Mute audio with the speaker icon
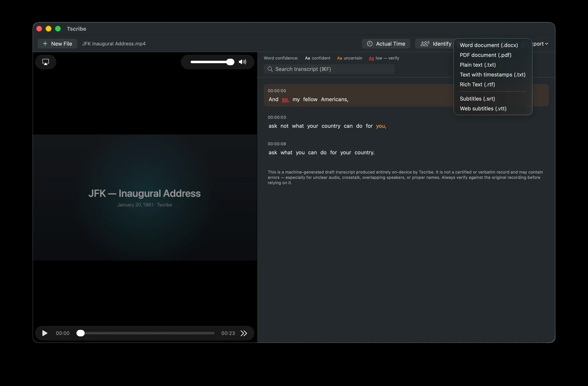This screenshot has width=588, height=386. 242,62
